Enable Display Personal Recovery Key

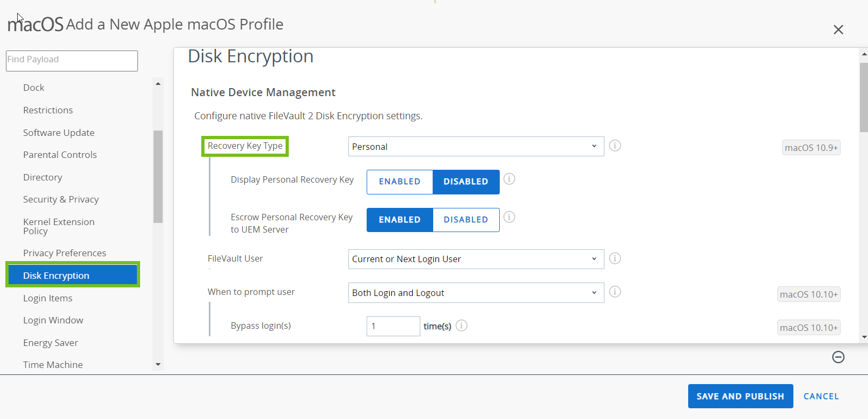pos(400,182)
